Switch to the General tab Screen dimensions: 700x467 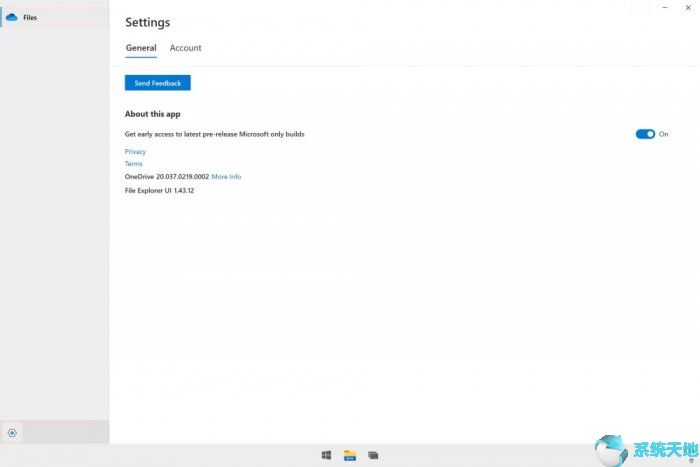(141, 48)
